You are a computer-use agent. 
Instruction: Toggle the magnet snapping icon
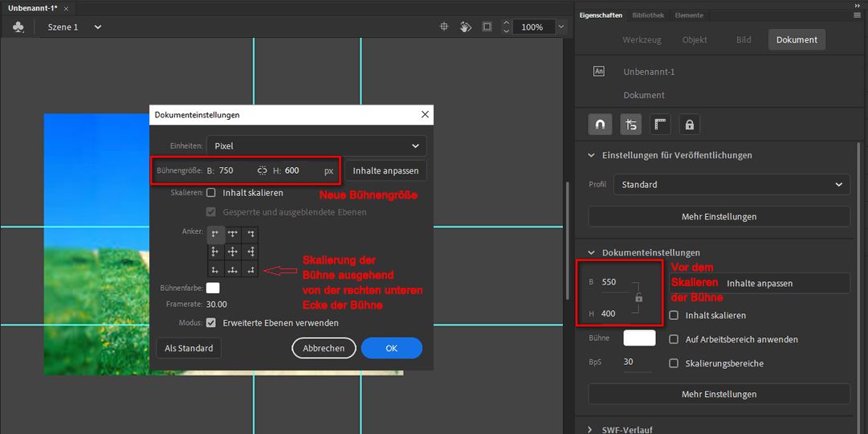point(600,125)
